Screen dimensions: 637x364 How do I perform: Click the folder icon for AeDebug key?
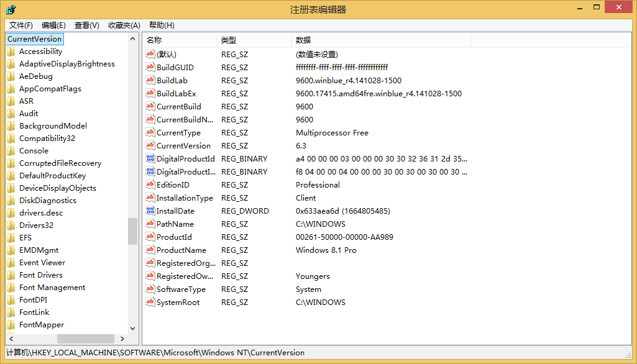click(11, 76)
